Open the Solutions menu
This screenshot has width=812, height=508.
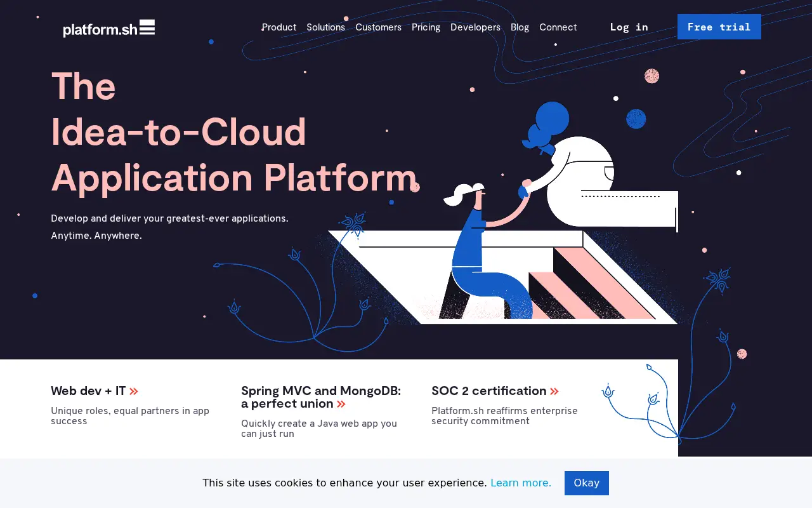[325, 27]
